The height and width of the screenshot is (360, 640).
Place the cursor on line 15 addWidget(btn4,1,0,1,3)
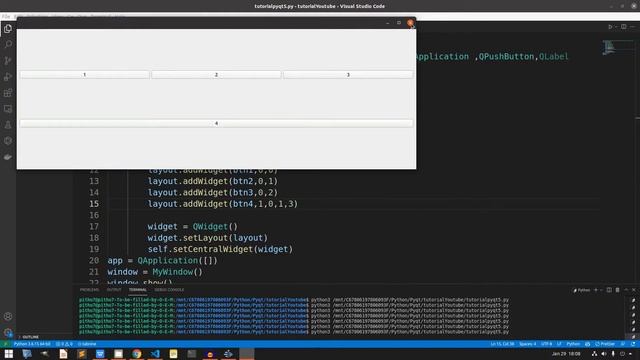tap(223, 204)
